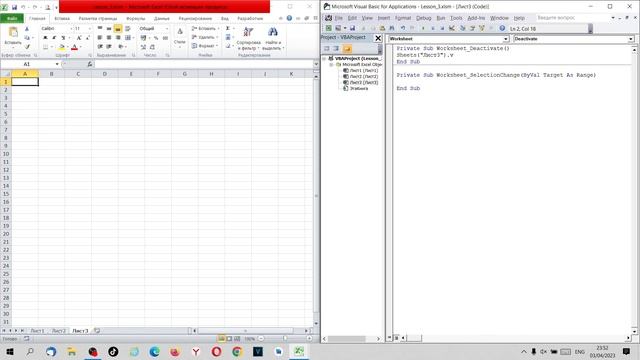The height and width of the screenshot is (360, 640).
Task: Close the Project - VBAProject pane
Action: tap(378, 38)
